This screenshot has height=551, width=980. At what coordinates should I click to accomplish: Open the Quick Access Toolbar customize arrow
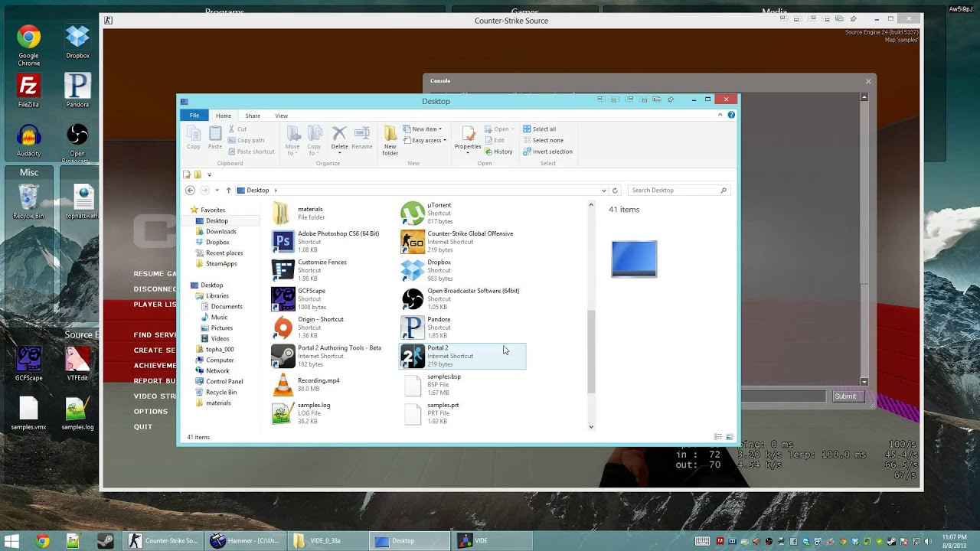pos(209,175)
